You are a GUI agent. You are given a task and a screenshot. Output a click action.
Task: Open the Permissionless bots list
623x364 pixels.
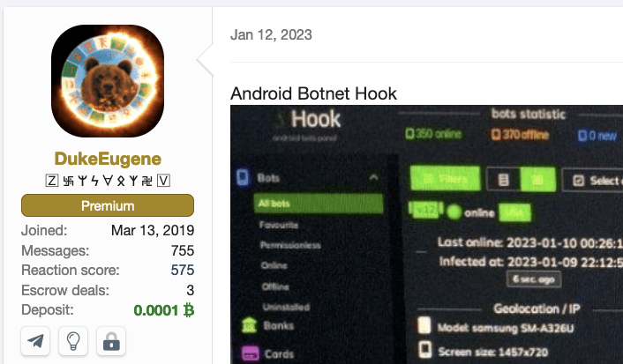290,245
